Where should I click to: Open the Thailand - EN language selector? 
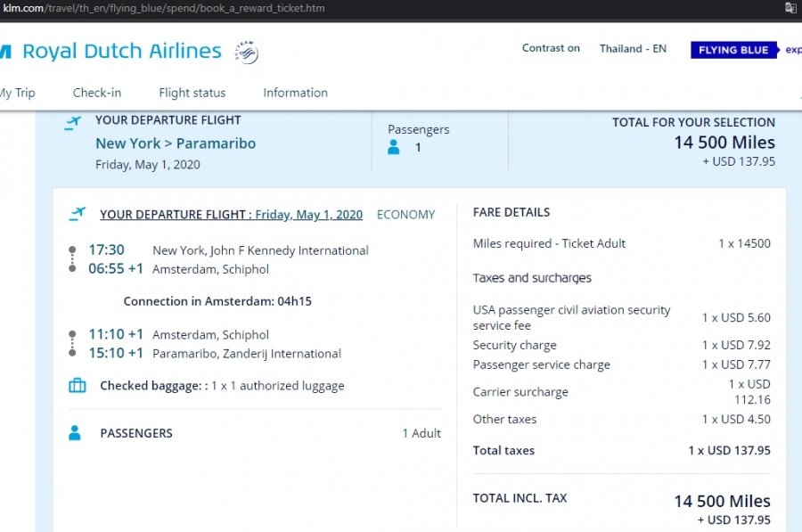pos(633,48)
